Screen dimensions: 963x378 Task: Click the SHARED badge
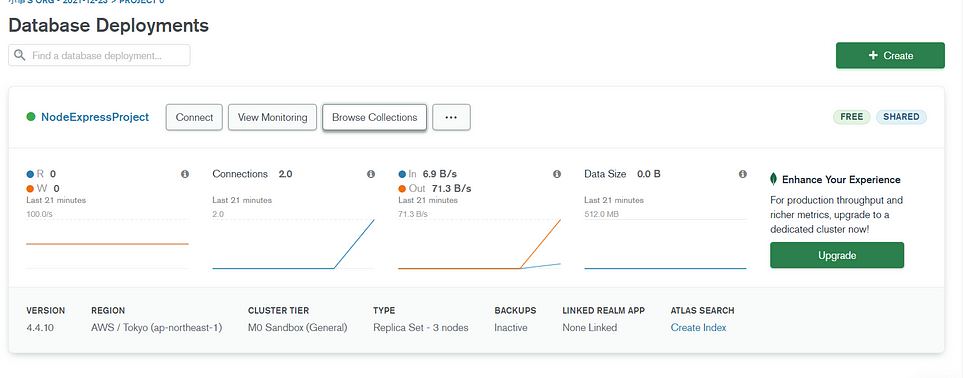901,117
